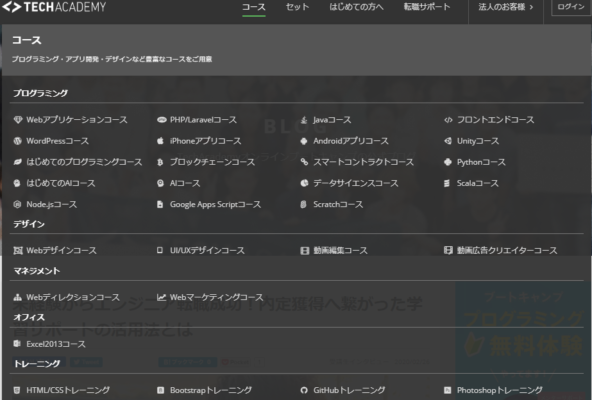592x400 pixels.
Task: Click the Apple icon beside iPhoneアプリコース
Action: (160, 141)
